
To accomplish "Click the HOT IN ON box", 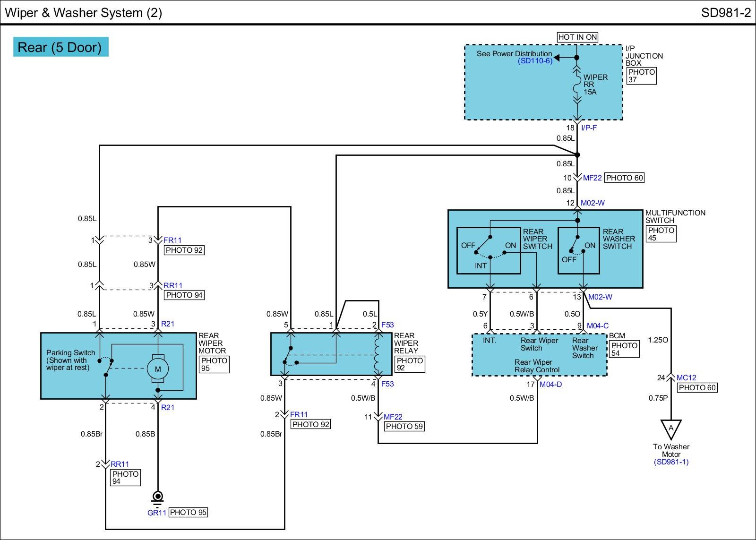I will tap(577, 37).
